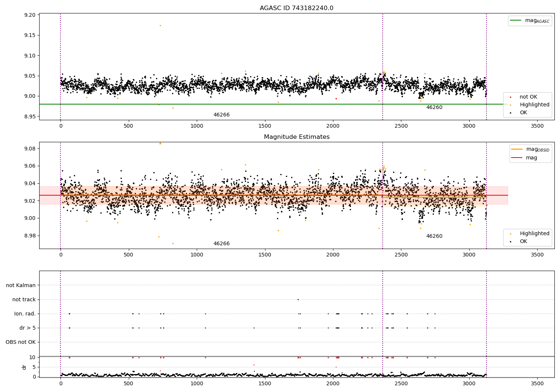Image resolution: width=560 pixels, height=392 pixels.
Task: Click the "1500" x-tick under Magnitude Estimates plot
Action: tap(265, 255)
